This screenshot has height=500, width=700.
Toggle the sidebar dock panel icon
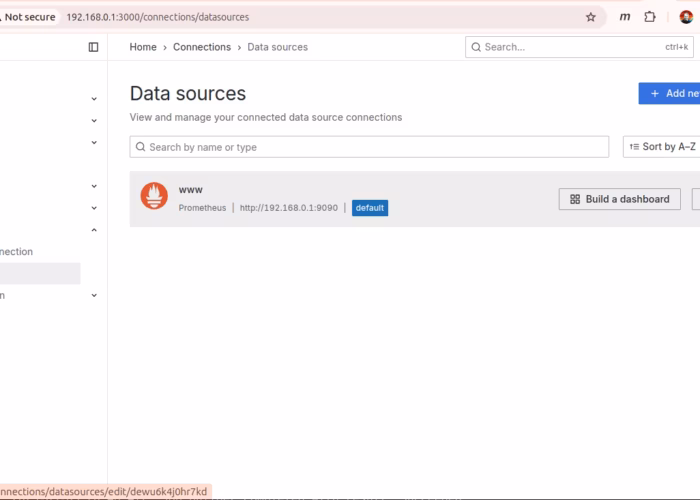click(x=93, y=47)
